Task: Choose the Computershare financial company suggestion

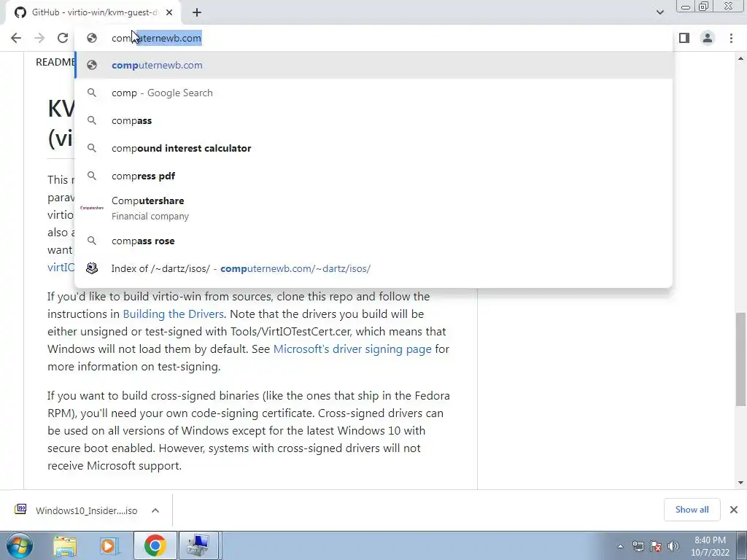Action: pos(373,208)
